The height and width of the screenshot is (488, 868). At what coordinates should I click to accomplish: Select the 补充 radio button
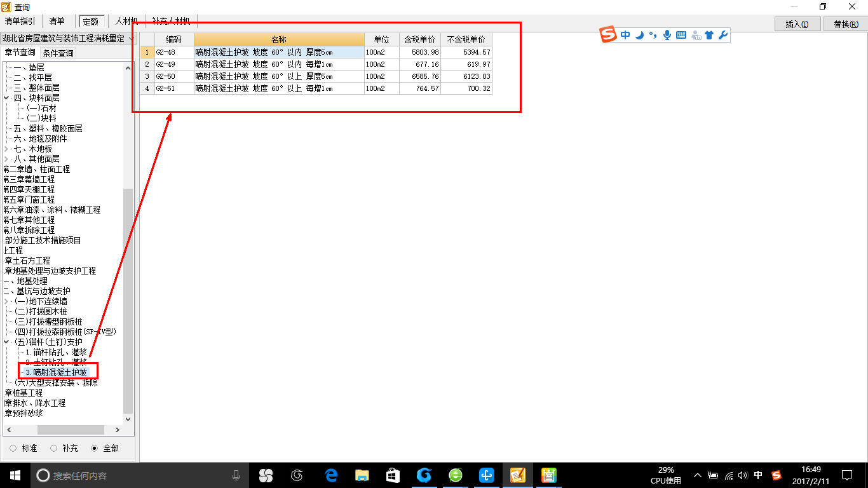(x=54, y=448)
